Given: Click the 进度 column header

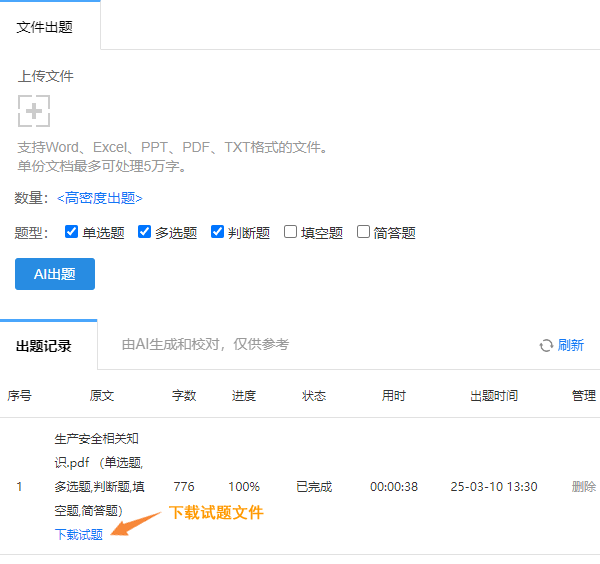Looking at the screenshot, I should pos(243,396).
